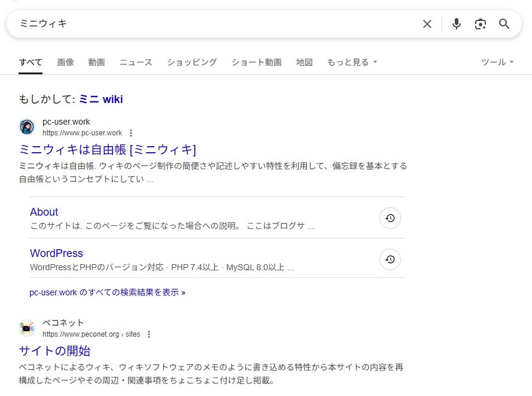Viewport: 532px width, 396px height.
Task: Open the ツール dropdown
Action: tap(497, 62)
